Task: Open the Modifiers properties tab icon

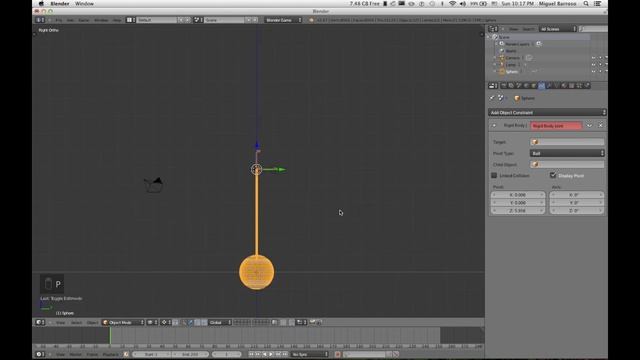Action: click(549, 86)
